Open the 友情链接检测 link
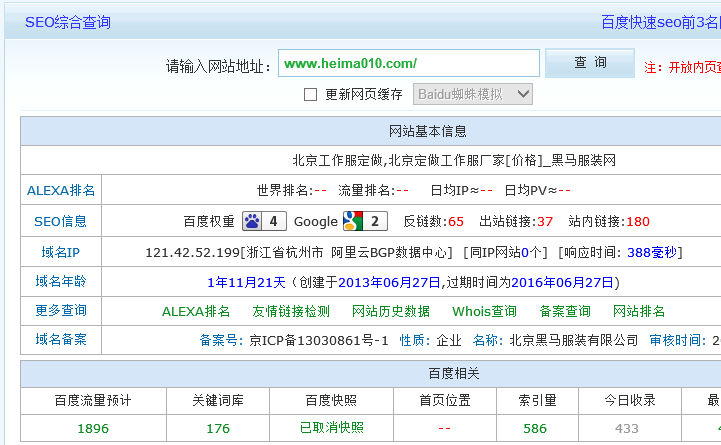The width and height of the screenshot is (721, 445). pos(291,311)
